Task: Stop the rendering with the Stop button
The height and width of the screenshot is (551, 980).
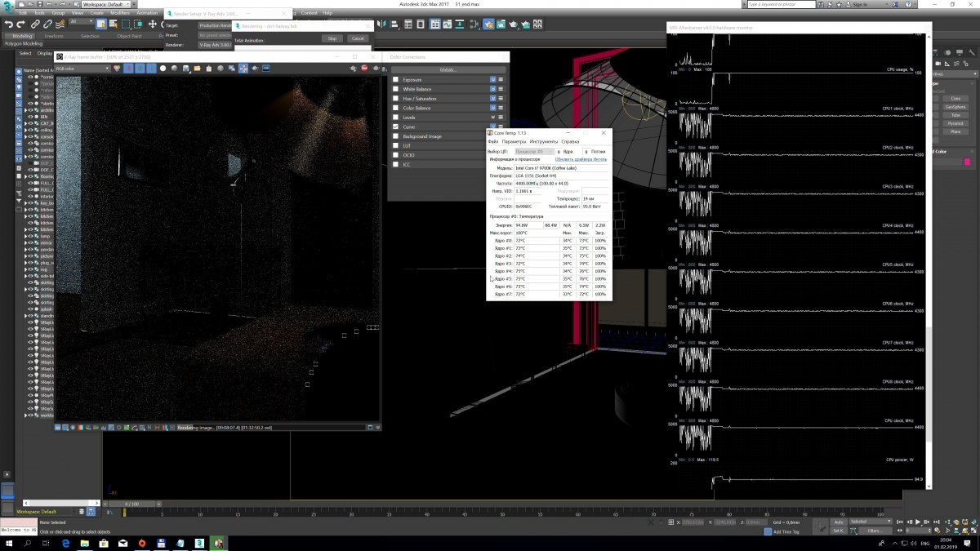Action: [332, 38]
